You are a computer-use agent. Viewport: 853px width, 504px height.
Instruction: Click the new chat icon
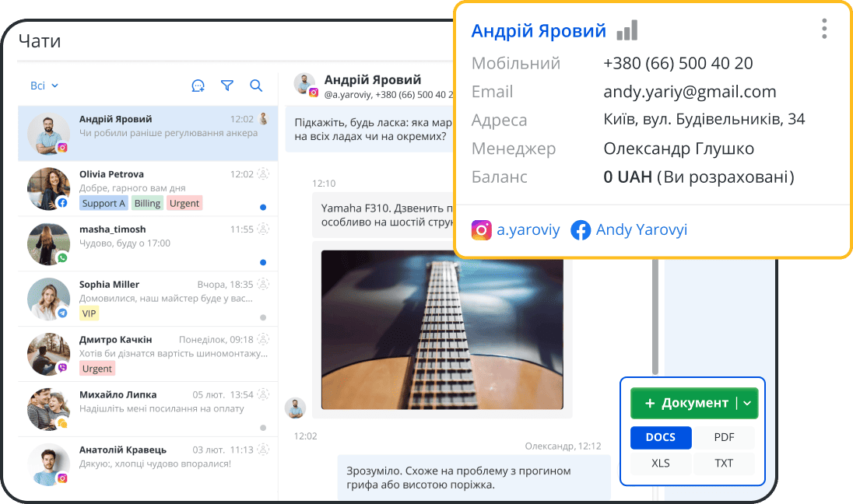pos(198,86)
